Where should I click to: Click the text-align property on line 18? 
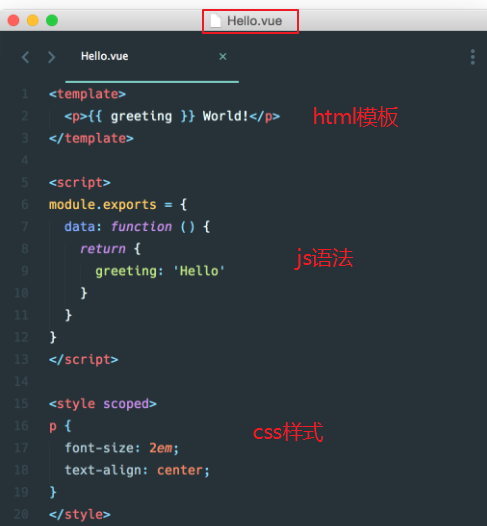(103, 470)
